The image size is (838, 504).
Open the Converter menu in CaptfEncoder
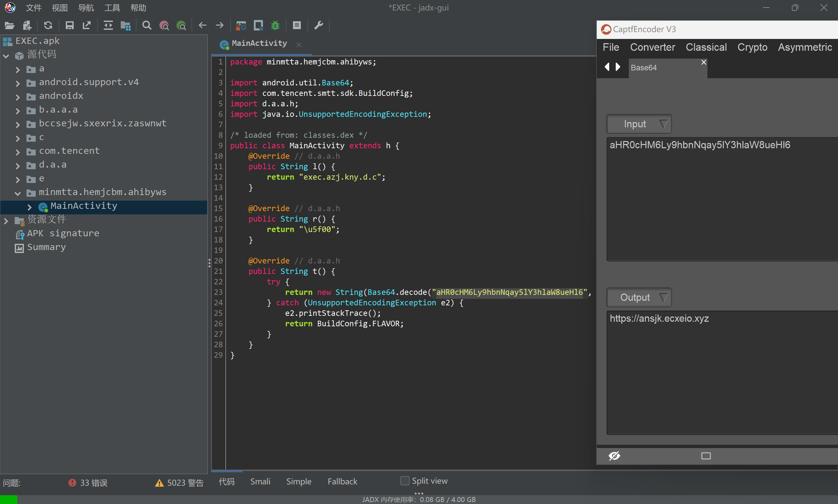(x=652, y=47)
